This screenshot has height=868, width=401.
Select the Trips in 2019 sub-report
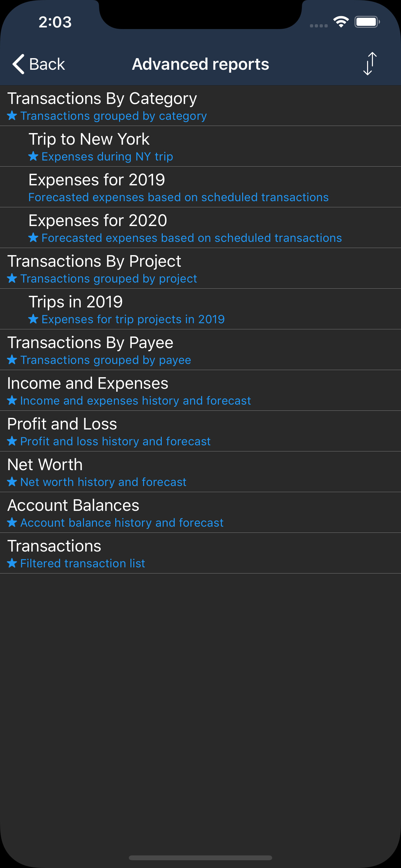(x=200, y=309)
